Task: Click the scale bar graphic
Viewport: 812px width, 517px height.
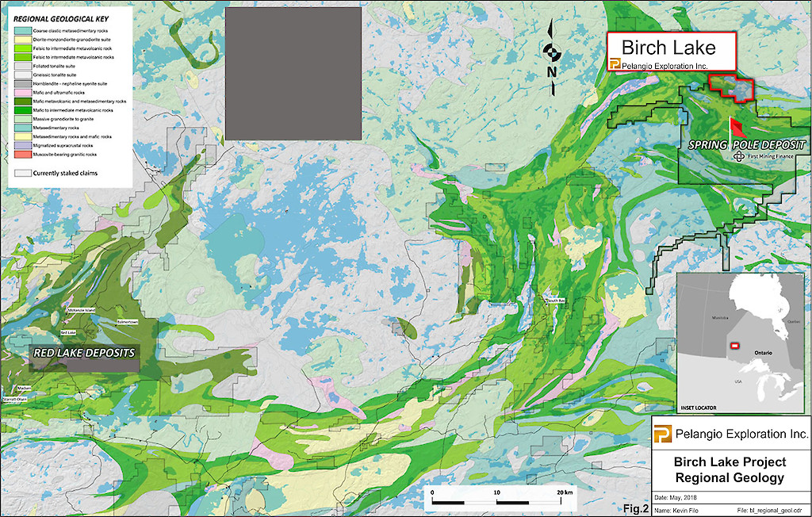Action: click(x=496, y=502)
